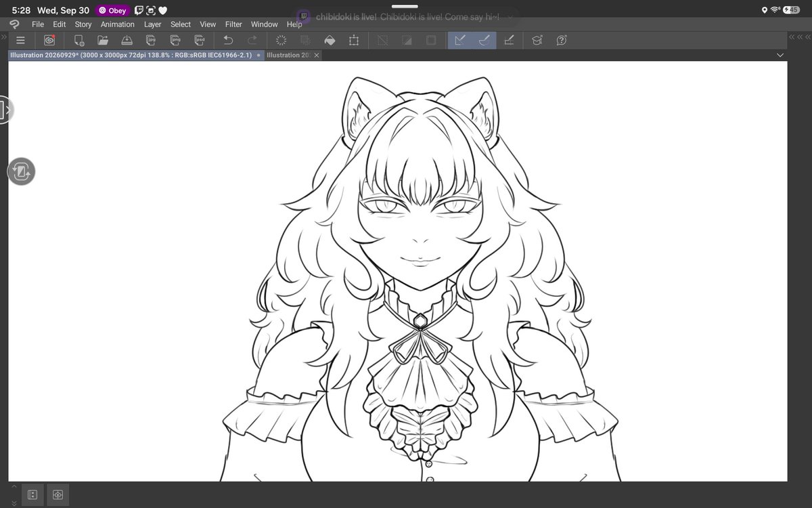Expand the Twitch notification chevron
This screenshot has height=508, width=812.
point(510,16)
